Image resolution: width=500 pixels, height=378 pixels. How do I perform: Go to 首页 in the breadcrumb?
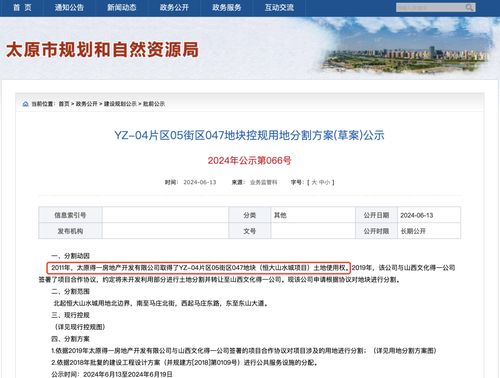point(64,104)
